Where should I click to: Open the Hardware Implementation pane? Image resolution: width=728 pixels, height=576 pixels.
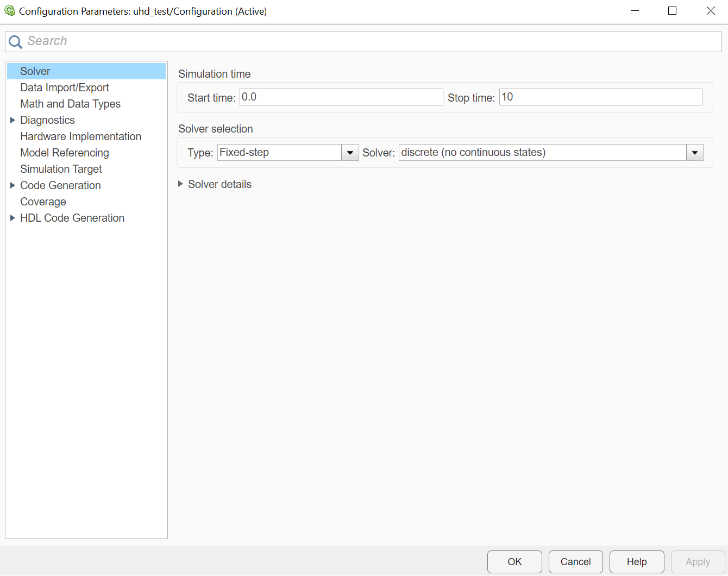80,136
